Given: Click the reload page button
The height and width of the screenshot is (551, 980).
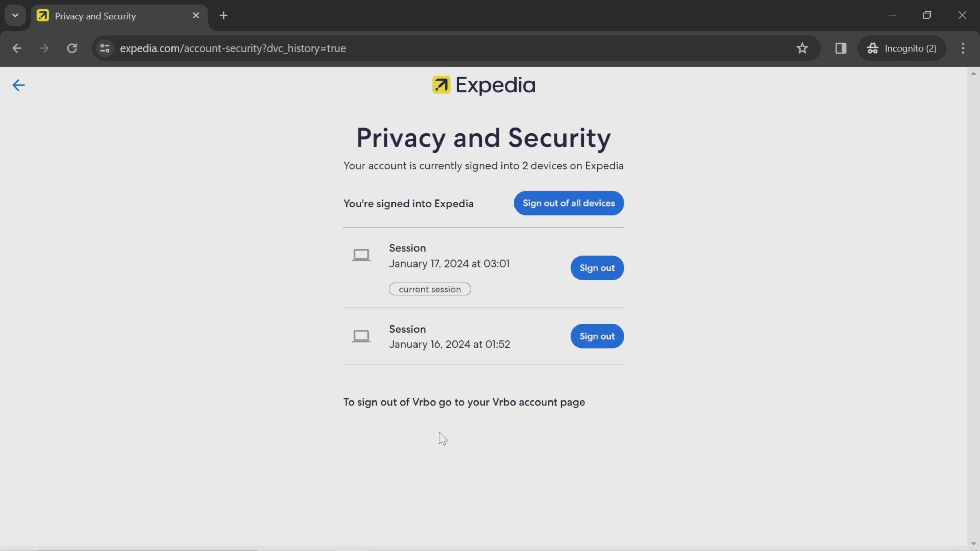Looking at the screenshot, I should [72, 48].
